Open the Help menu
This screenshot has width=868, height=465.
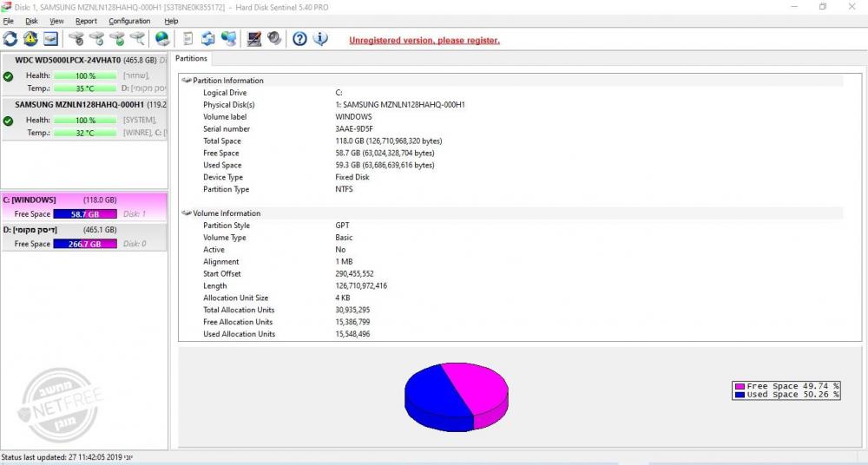point(171,21)
